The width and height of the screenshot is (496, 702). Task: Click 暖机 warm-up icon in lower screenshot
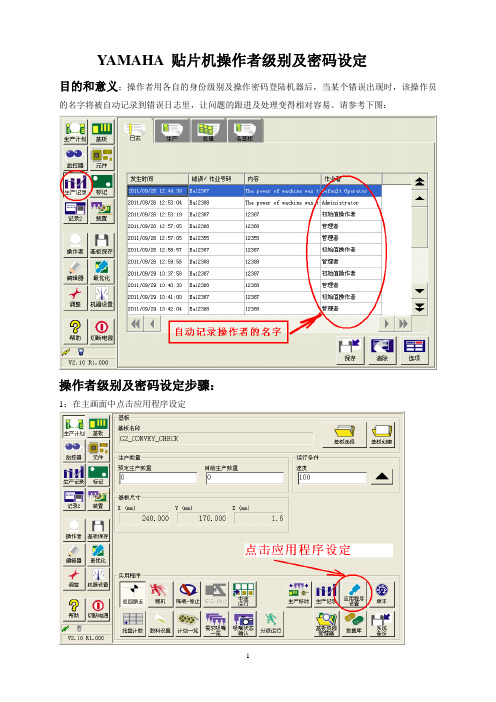click(160, 594)
